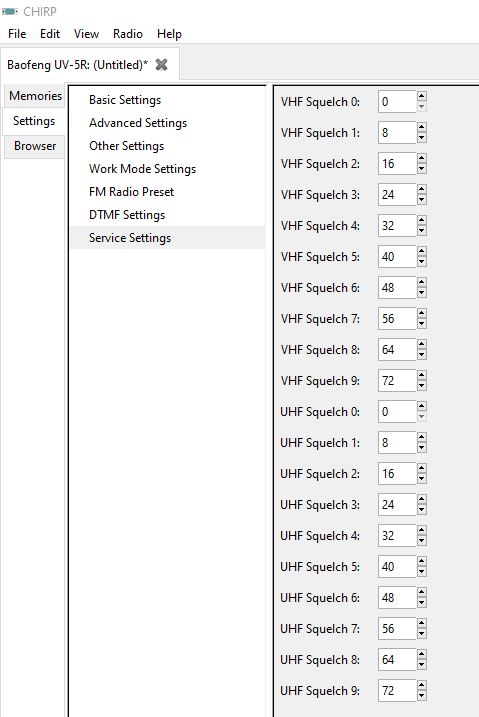Decrease VHF Squelch 3 with down arrow
This screenshot has height=717, width=479.
422,200
